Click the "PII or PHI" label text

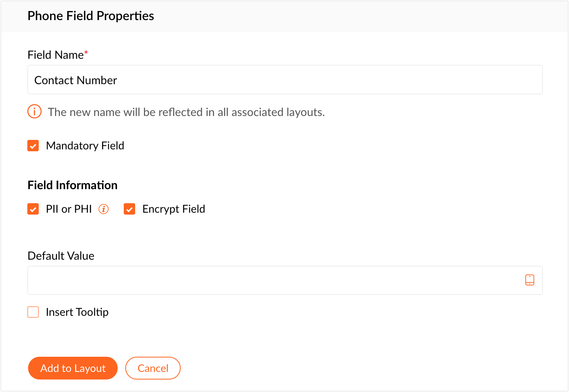[x=69, y=209]
